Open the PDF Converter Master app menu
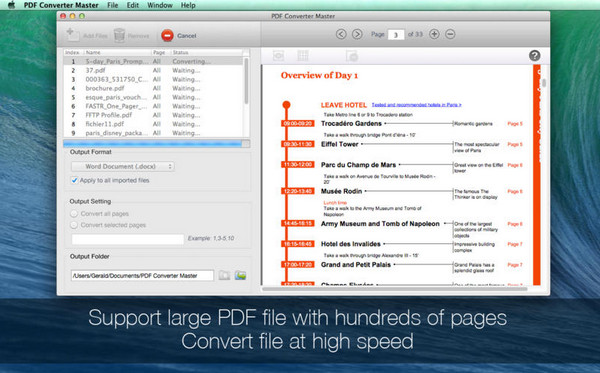 pyautogui.click(x=61, y=5)
